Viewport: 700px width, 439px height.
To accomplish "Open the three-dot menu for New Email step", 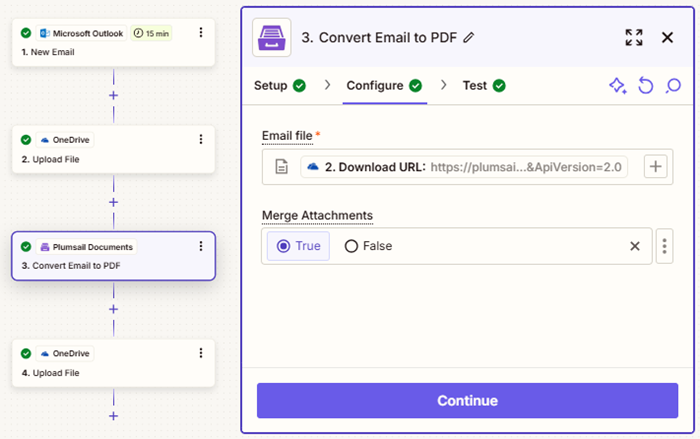I will [x=201, y=32].
